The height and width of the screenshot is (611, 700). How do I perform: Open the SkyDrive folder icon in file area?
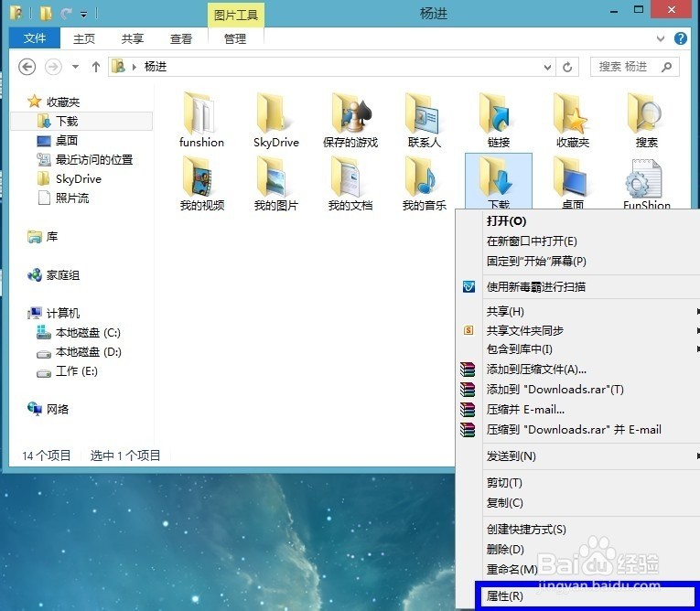(x=276, y=119)
